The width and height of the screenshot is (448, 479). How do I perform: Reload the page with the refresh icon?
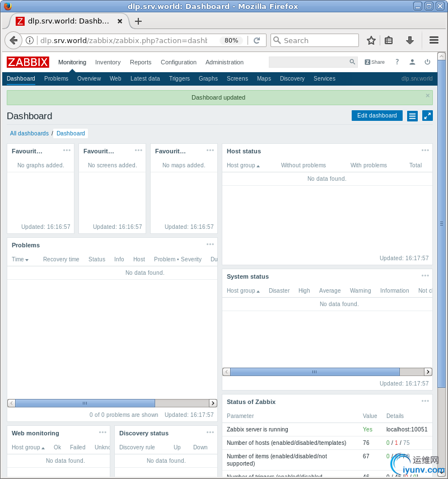pyautogui.click(x=257, y=40)
